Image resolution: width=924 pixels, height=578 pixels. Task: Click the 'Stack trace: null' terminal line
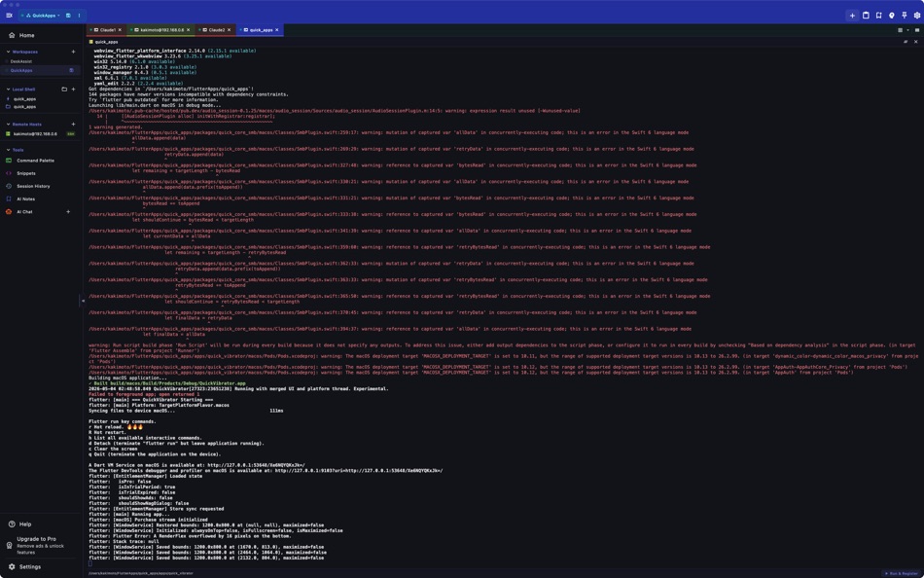[124, 541]
